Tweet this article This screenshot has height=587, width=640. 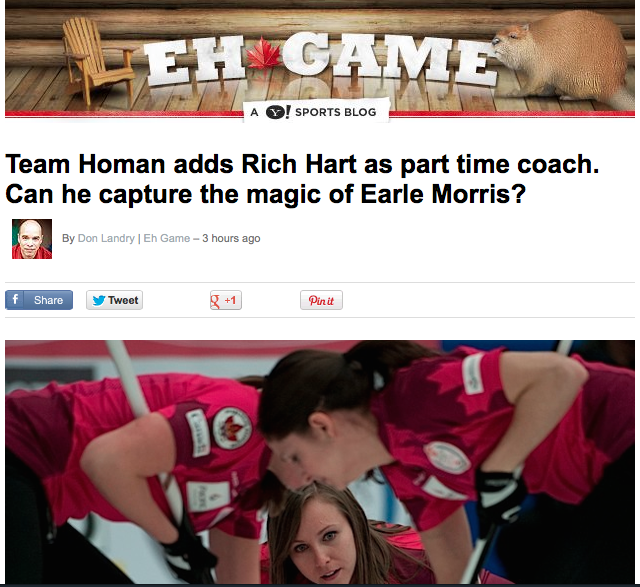[x=114, y=300]
